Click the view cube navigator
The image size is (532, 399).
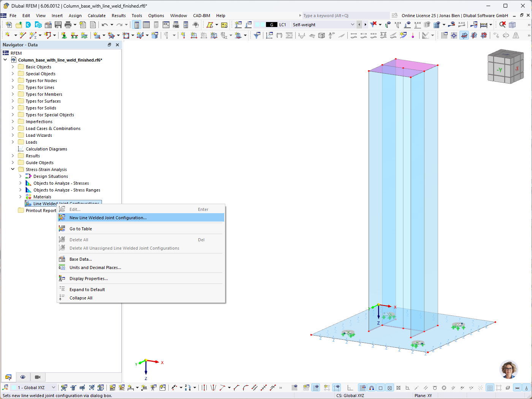[505, 67]
